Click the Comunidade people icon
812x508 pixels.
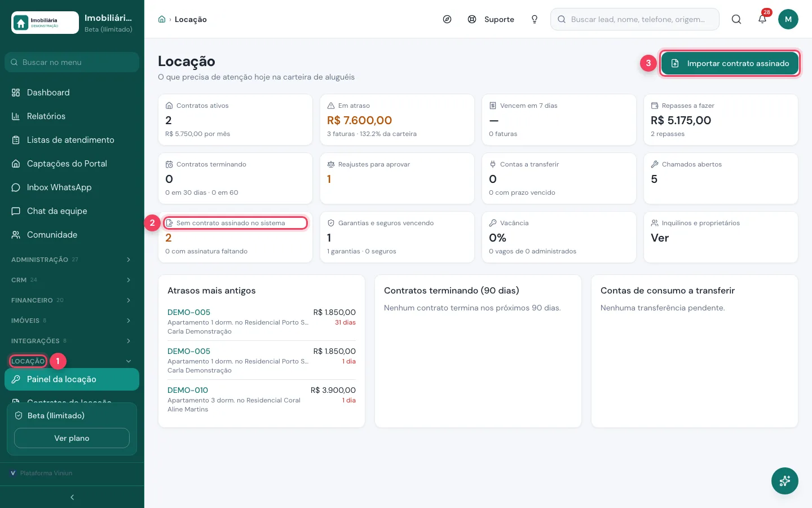[16, 235]
